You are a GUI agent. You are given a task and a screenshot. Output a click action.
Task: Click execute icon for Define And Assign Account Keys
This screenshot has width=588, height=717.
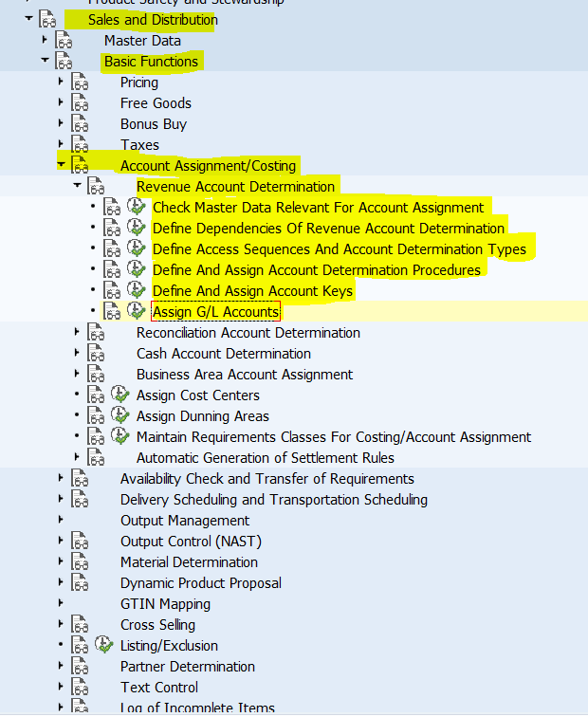pyautogui.click(x=137, y=290)
